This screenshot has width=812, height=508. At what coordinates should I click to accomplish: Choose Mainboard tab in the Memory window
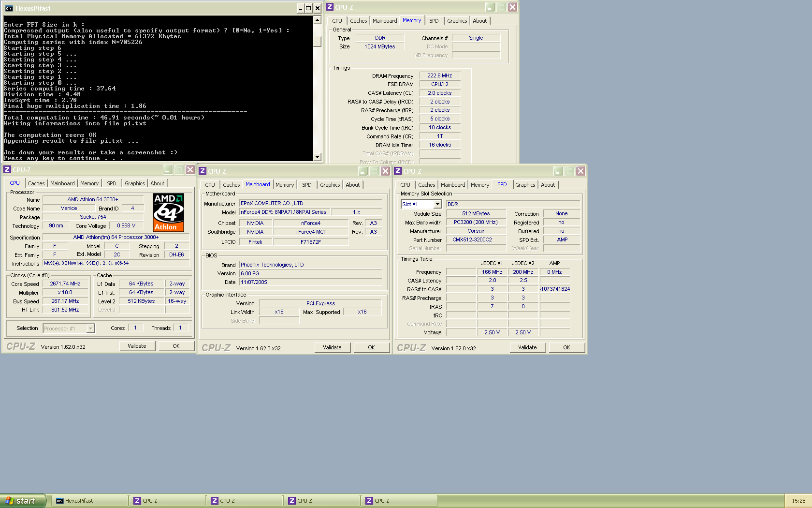coord(385,21)
